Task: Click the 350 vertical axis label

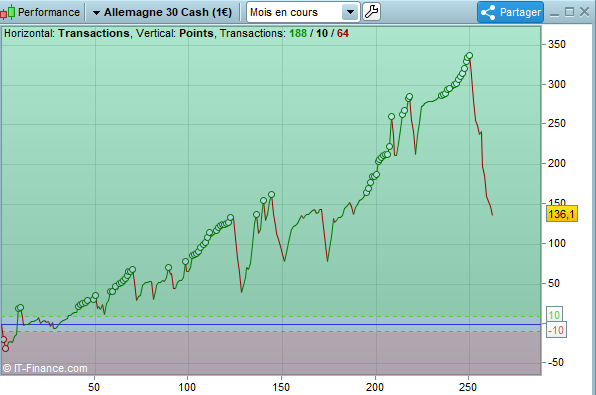Action: 556,44
